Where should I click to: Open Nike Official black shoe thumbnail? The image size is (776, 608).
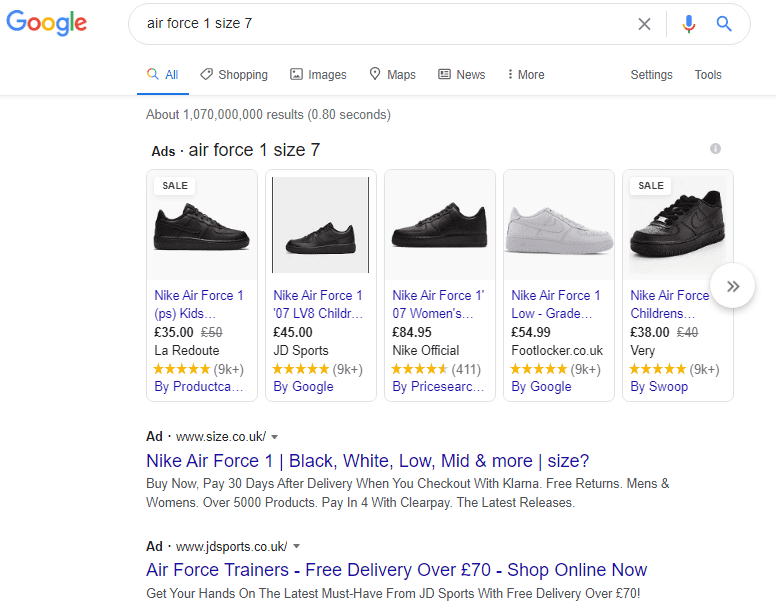[439, 225]
